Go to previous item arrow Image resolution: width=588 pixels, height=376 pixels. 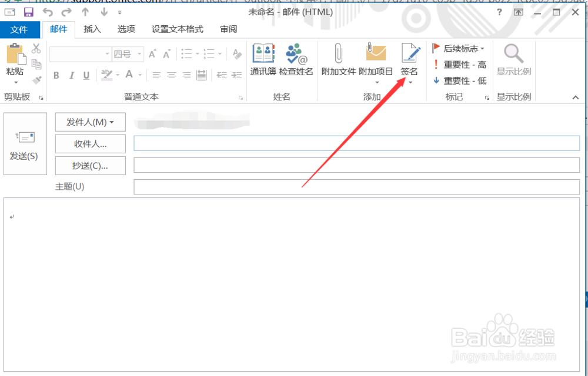coord(85,12)
